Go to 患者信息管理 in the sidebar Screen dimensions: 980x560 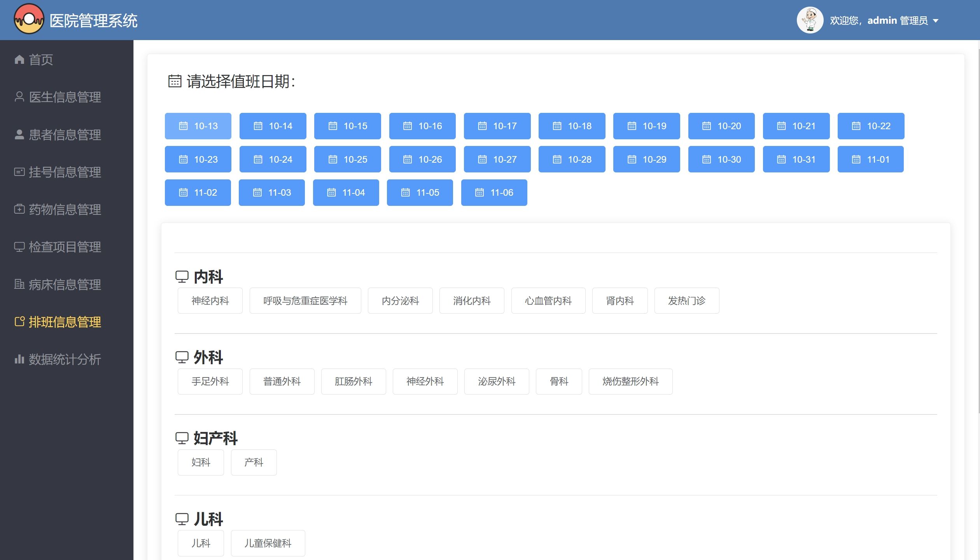pos(66,134)
